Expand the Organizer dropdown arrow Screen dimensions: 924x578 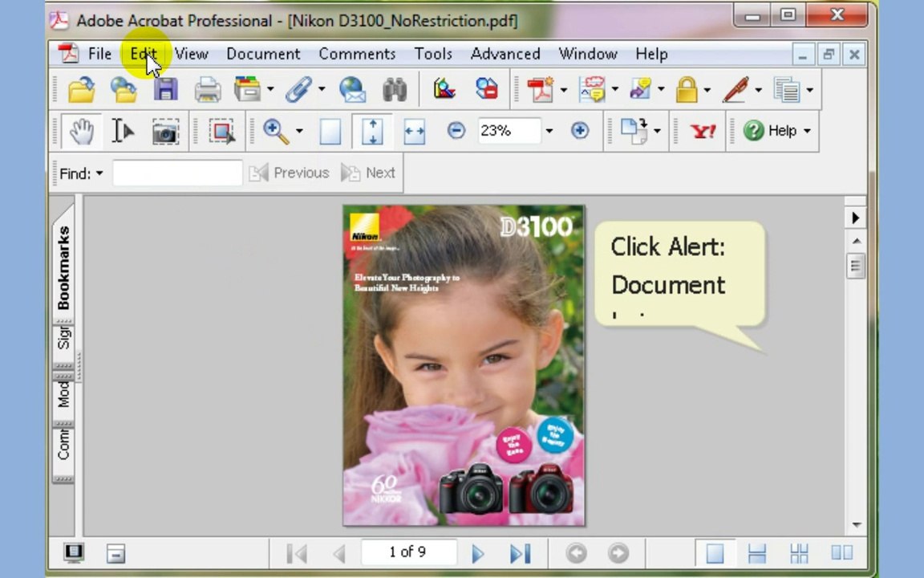(269, 90)
